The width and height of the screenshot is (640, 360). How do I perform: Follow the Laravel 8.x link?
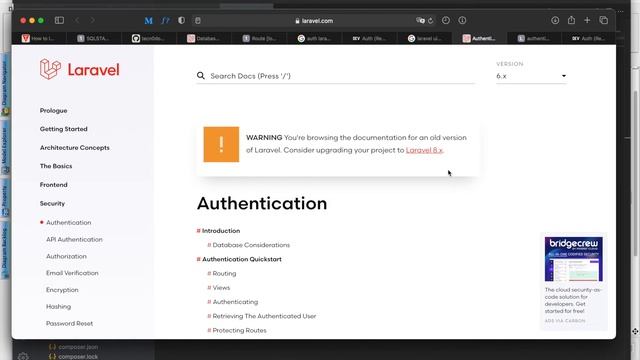424,150
